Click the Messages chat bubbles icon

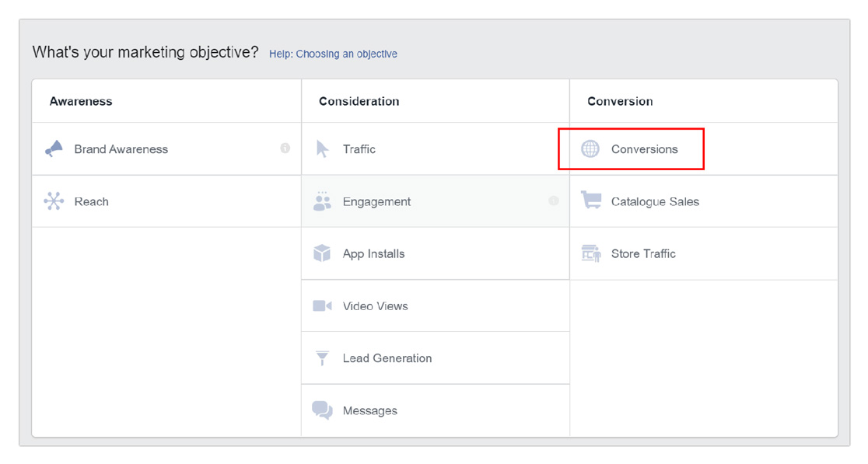pos(322,410)
